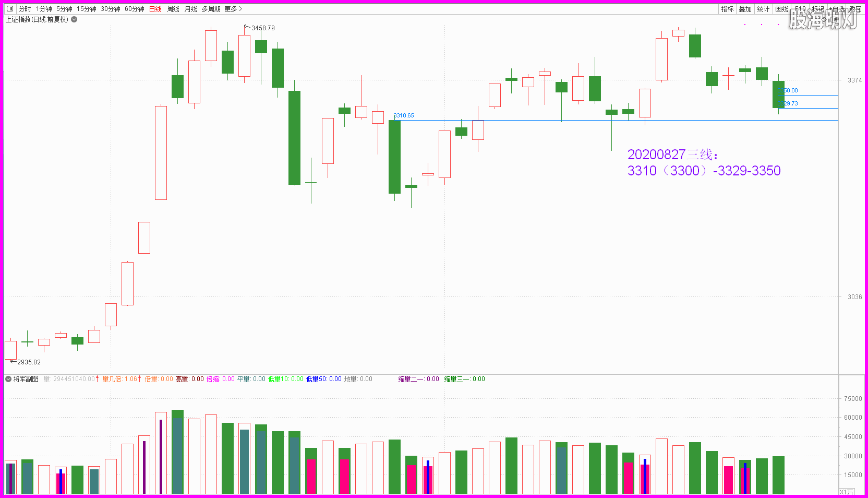Switch to 分时 intraday view
This screenshot has width=868, height=498.
tap(25, 9)
